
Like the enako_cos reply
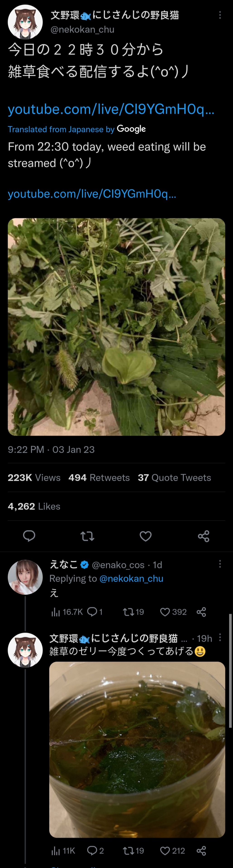click(165, 612)
